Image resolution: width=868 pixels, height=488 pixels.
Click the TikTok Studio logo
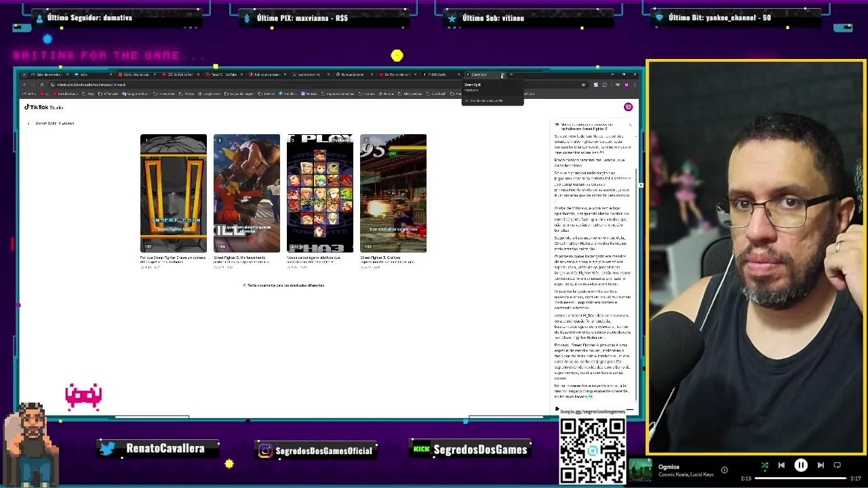pos(43,107)
